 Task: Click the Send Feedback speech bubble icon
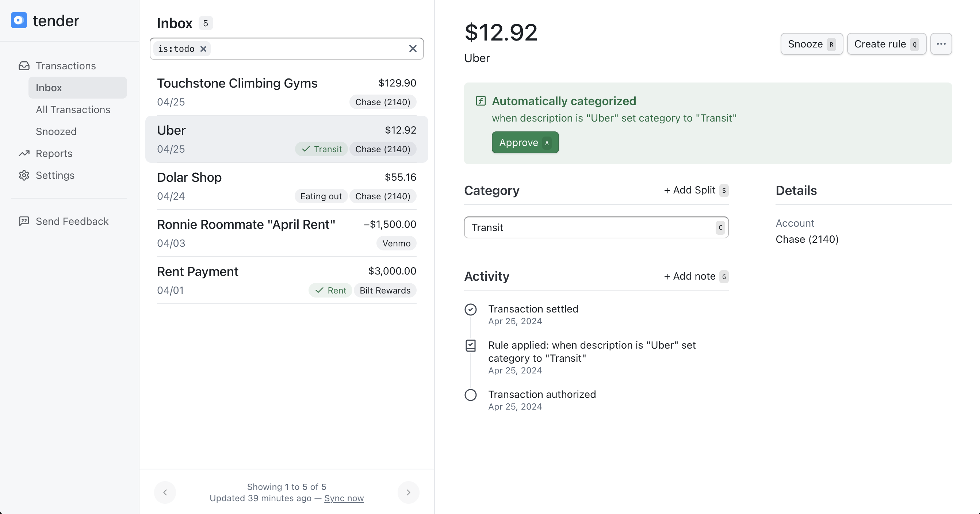tap(24, 221)
